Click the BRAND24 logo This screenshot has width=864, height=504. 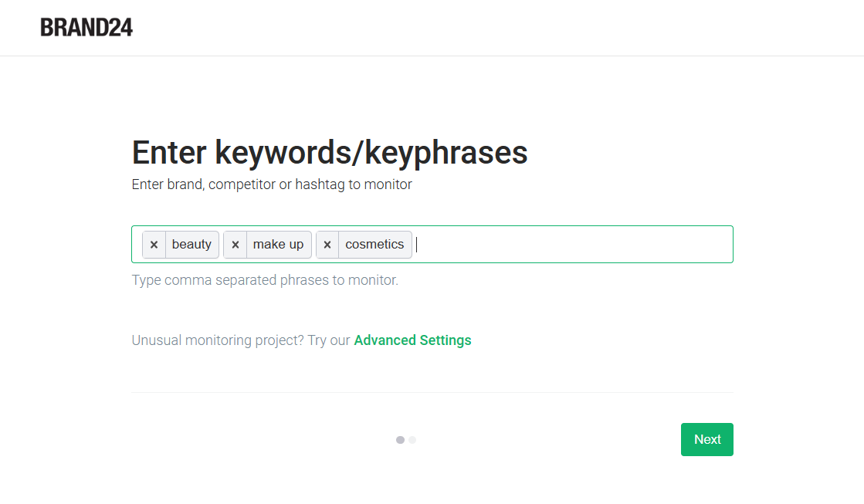pos(86,28)
